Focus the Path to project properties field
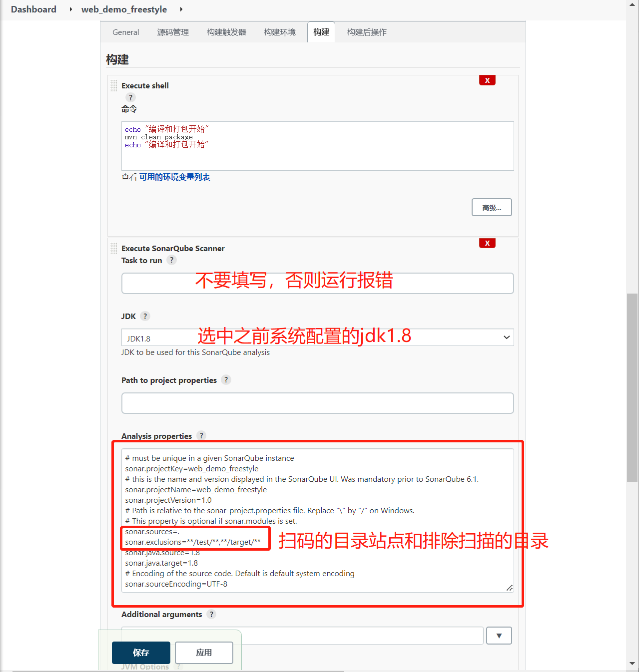 click(318, 403)
